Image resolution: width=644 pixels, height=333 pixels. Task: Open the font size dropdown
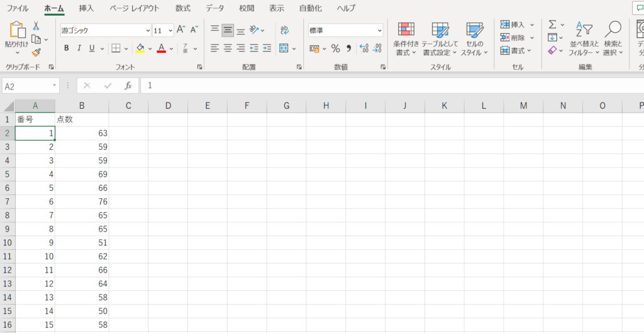pyautogui.click(x=170, y=30)
